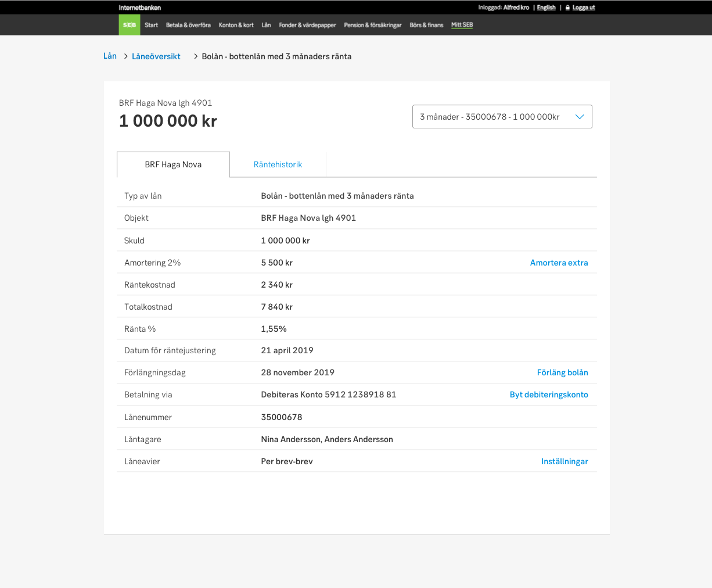Navigate to Börs & finans
Viewport: 712px width, 588px height.
[x=426, y=25]
